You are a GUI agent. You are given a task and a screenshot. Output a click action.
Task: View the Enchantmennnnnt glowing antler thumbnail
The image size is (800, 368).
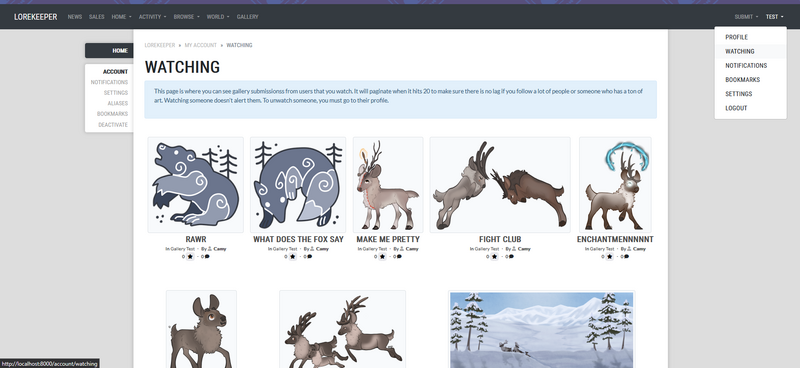pos(615,185)
